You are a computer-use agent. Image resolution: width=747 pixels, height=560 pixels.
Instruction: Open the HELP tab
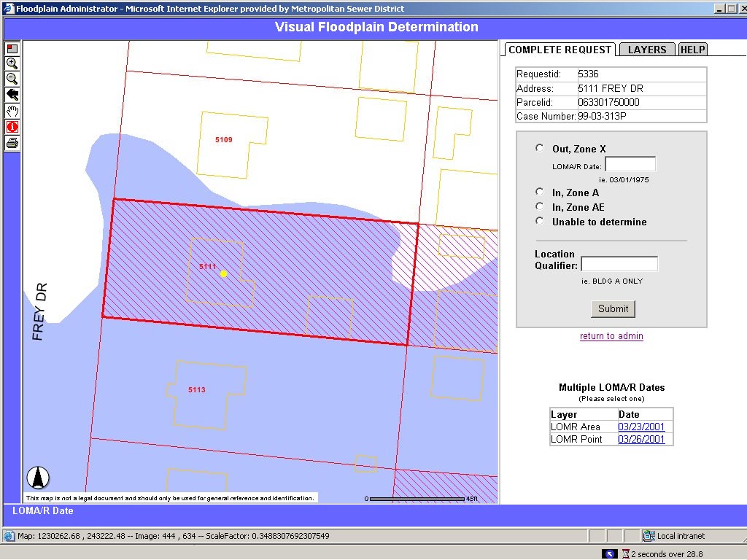(692, 50)
